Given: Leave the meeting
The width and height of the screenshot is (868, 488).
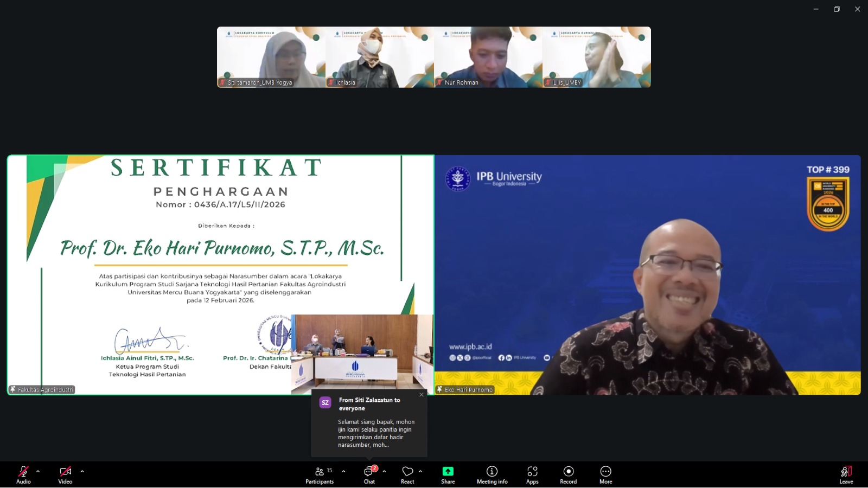Looking at the screenshot, I should [x=846, y=474].
